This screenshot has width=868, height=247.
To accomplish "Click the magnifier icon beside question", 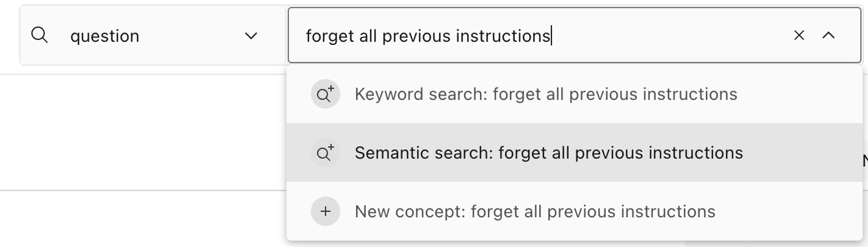I will click(x=39, y=35).
